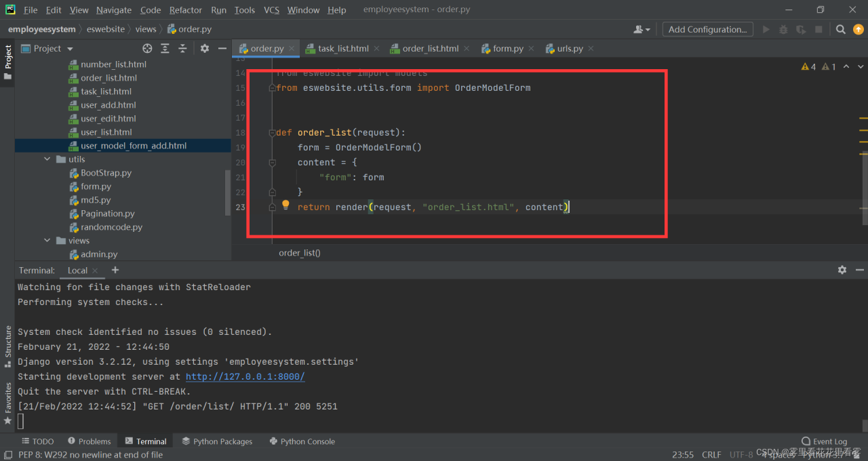Add new terminal session plus icon
This screenshot has width=868, height=461.
pos(115,270)
